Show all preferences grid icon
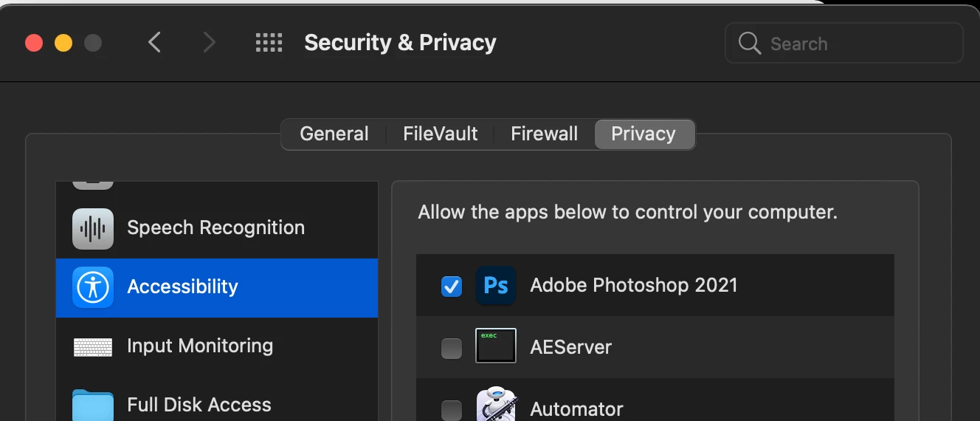This screenshot has width=980, height=421. click(269, 43)
